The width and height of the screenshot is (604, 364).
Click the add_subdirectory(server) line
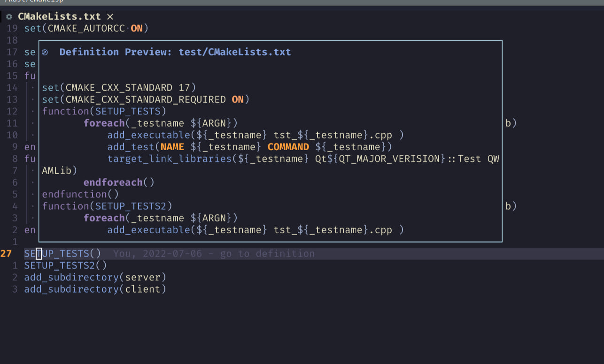click(95, 277)
